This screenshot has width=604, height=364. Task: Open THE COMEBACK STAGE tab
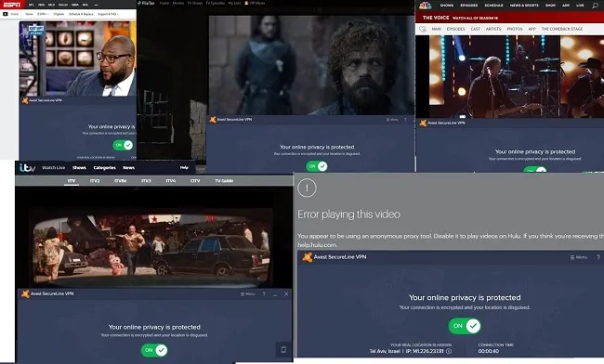[562, 29]
